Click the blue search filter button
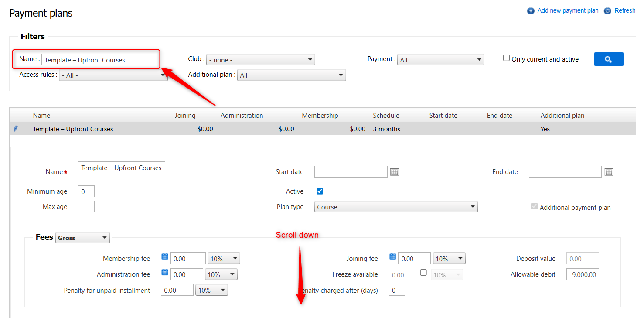The height and width of the screenshot is (318, 644). [x=608, y=59]
